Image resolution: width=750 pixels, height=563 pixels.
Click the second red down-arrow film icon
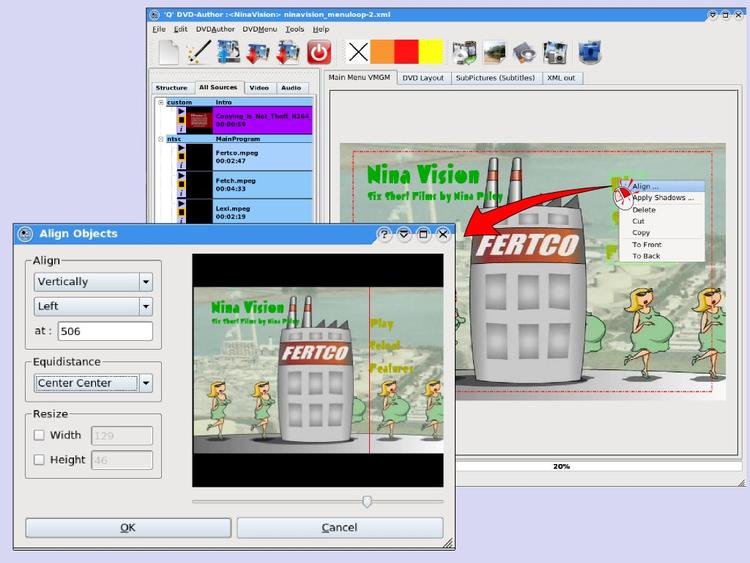[288, 52]
